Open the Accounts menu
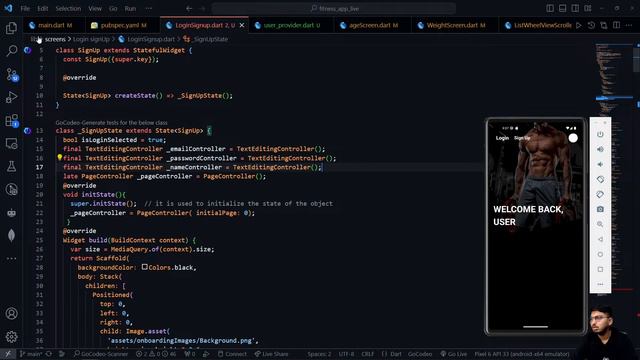The width and height of the screenshot is (640, 360). [x=11, y=313]
